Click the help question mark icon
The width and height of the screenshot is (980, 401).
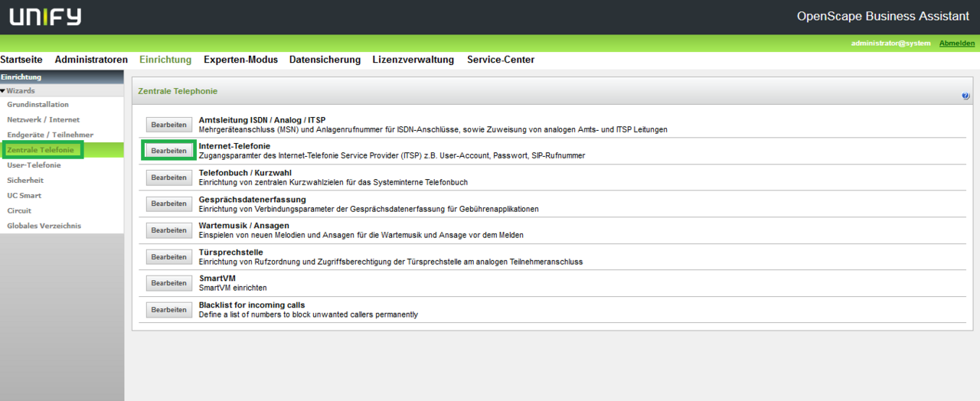(x=965, y=96)
